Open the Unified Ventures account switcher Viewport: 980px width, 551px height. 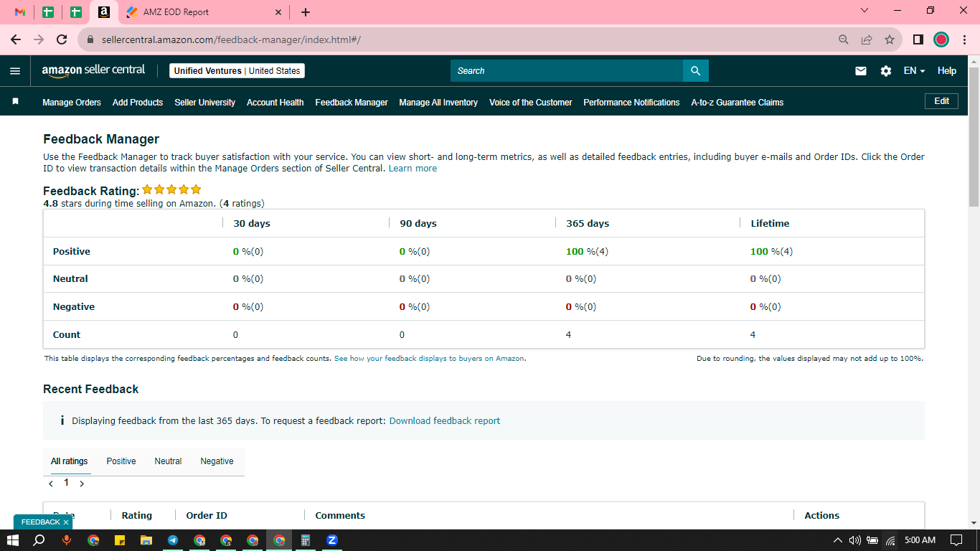coord(237,71)
